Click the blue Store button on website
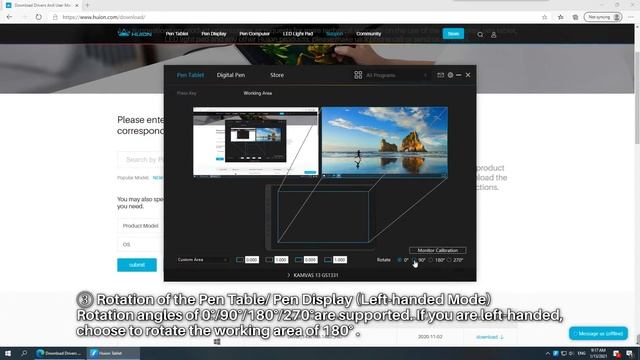 453,34
